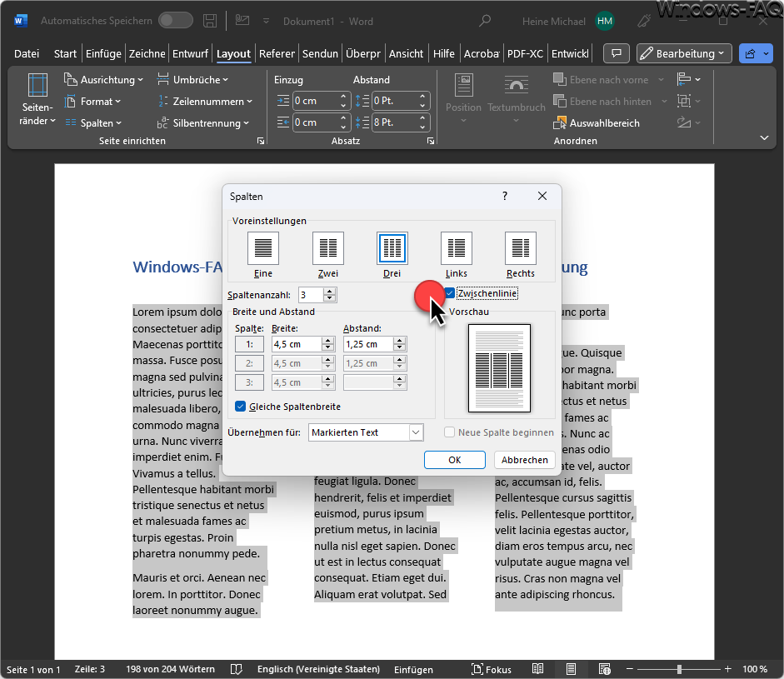
Task: Click the Spaltenanzahl input field
Action: 311,295
